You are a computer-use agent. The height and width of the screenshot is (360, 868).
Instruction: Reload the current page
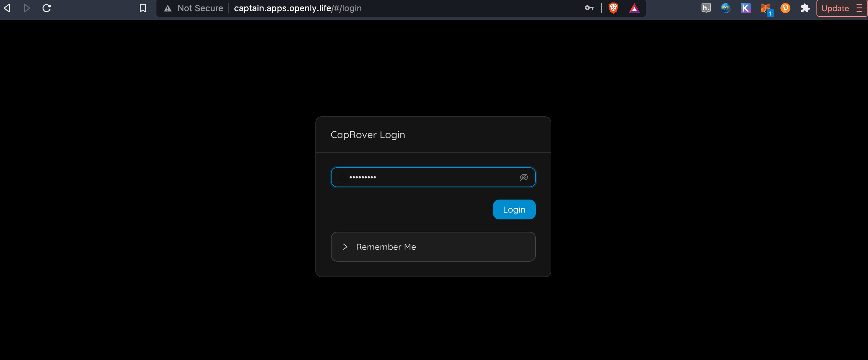47,8
